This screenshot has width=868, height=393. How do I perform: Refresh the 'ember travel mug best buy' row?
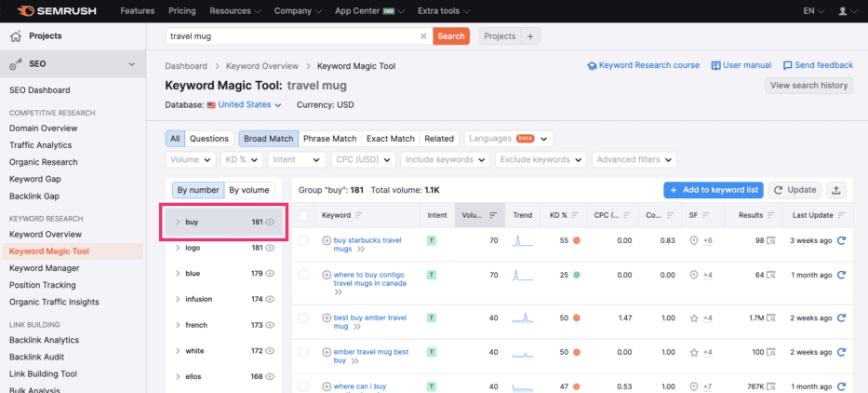841,353
